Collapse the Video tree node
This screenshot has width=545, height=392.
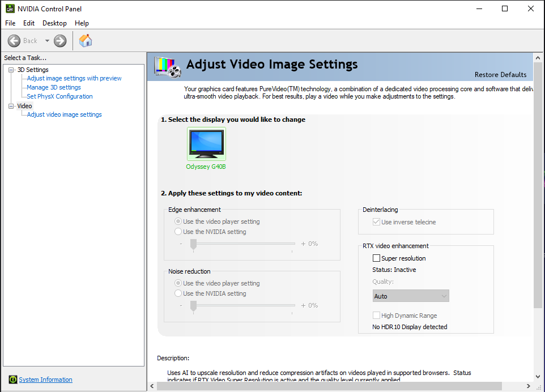point(11,106)
